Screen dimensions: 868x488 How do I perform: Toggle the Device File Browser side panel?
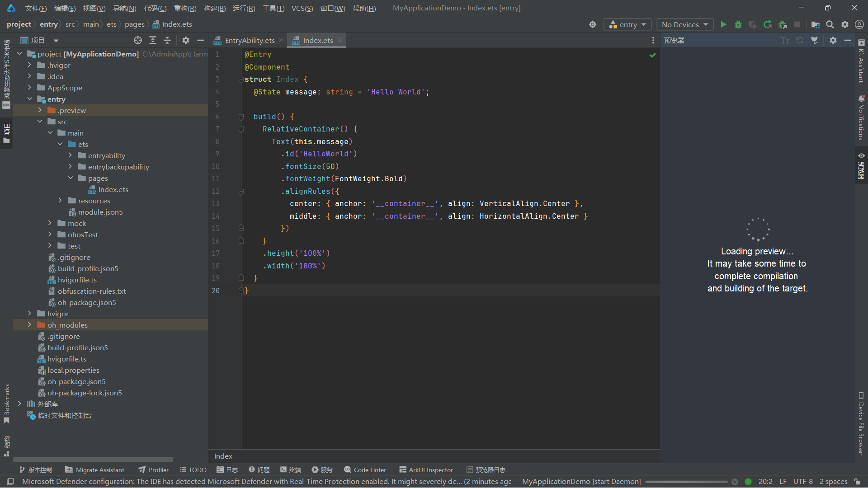861,423
